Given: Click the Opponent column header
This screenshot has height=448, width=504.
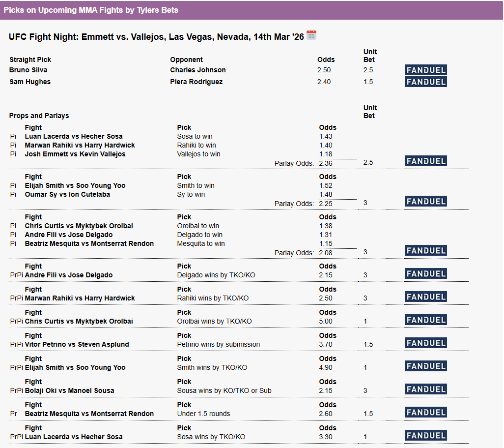Looking at the screenshot, I should (187, 60).
